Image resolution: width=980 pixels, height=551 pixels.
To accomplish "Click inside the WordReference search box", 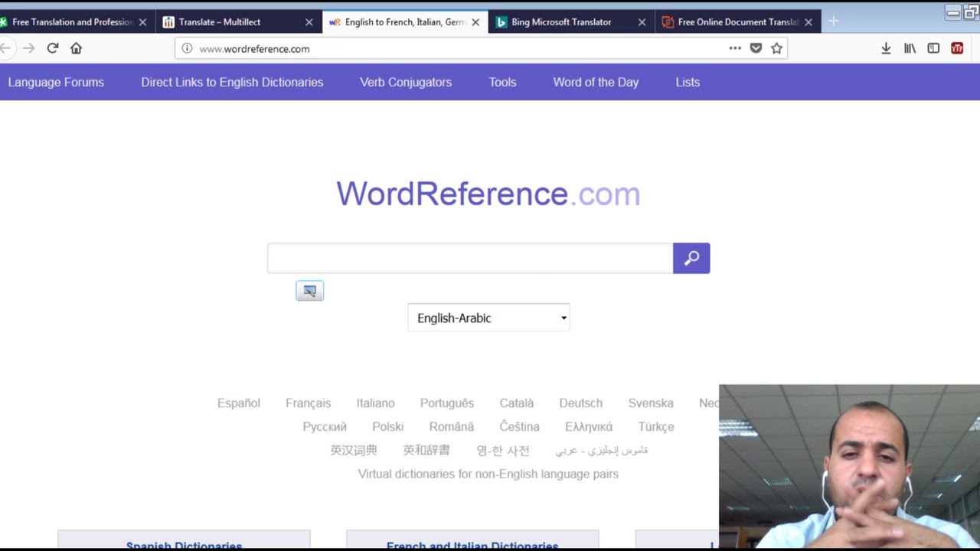I will click(470, 259).
